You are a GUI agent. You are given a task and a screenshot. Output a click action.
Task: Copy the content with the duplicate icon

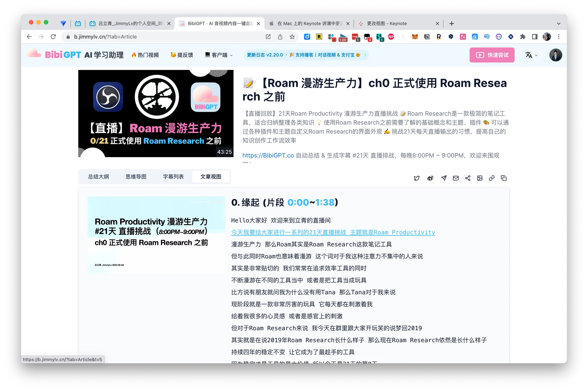(x=504, y=178)
